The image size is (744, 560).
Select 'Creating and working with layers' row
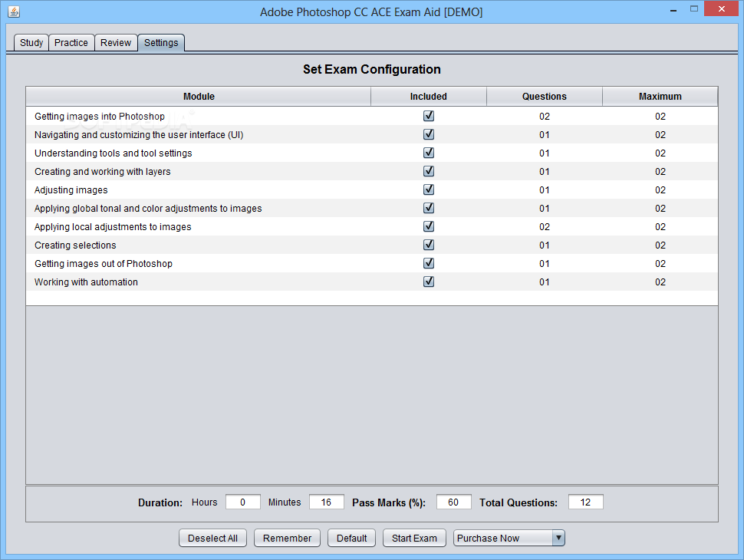point(372,171)
